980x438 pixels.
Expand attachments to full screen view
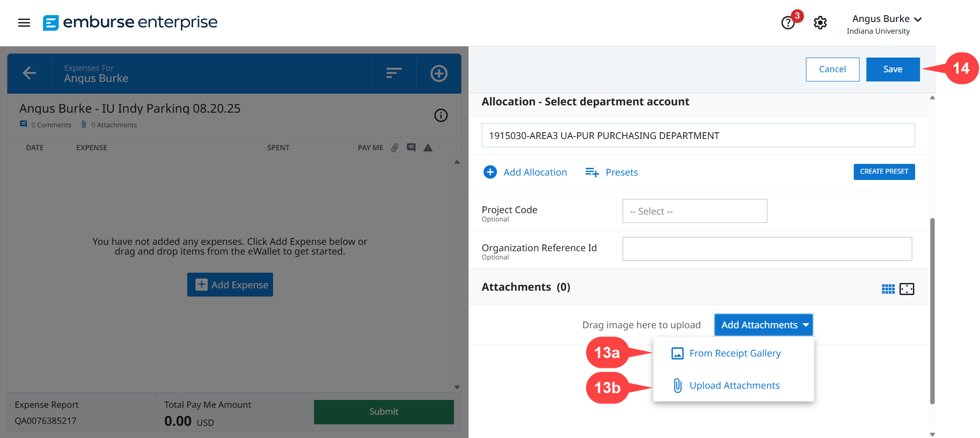click(906, 289)
